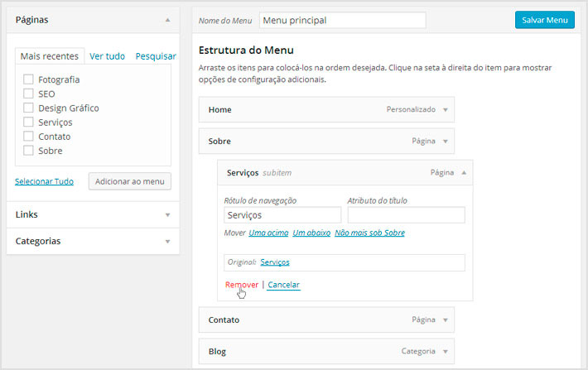This screenshot has height=370, width=588.
Task: Click the Categoria type label on Blog
Action: (418, 351)
